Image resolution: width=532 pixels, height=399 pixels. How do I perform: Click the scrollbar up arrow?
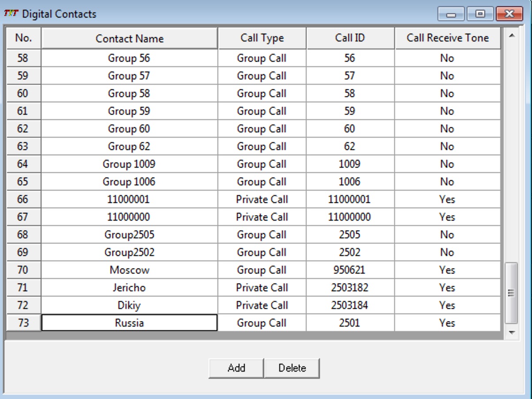[x=511, y=35]
